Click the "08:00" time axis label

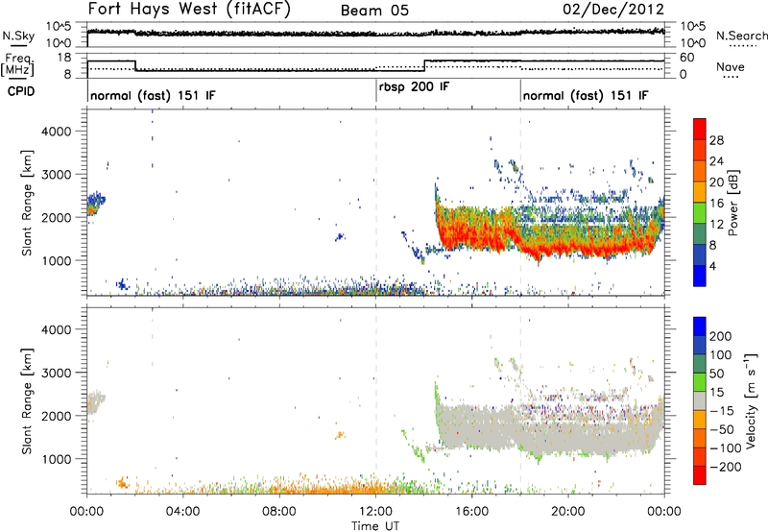click(279, 512)
